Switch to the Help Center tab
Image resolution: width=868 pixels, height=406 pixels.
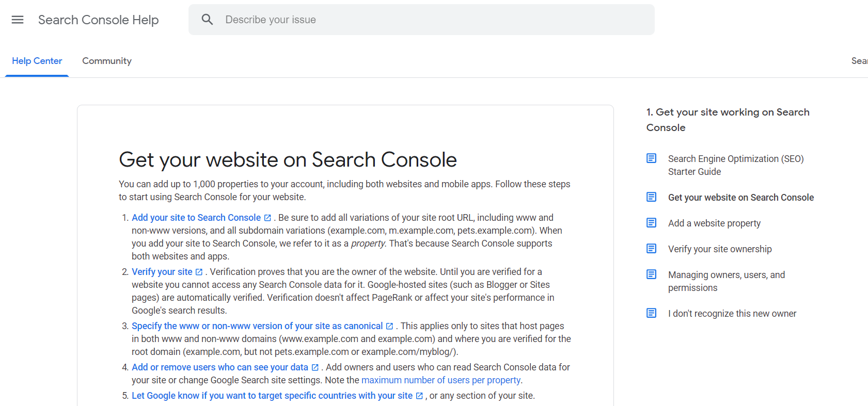tap(37, 61)
